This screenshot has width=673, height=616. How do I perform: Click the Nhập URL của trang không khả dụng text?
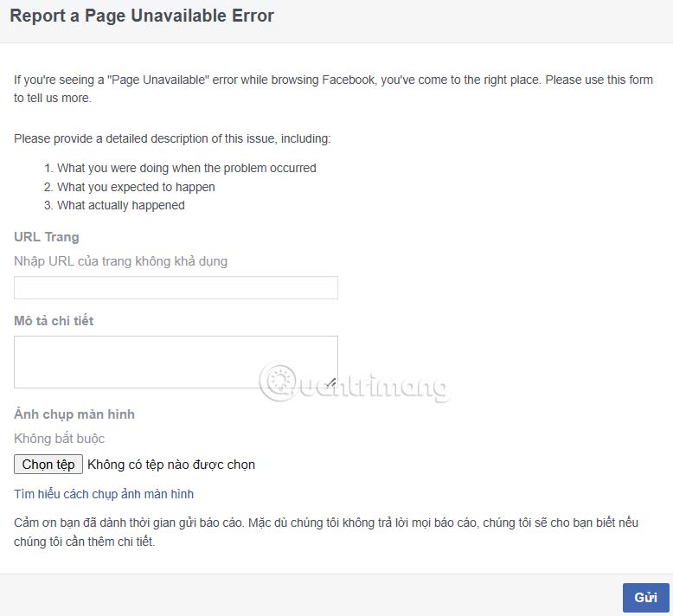pyautogui.click(x=120, y=261)
